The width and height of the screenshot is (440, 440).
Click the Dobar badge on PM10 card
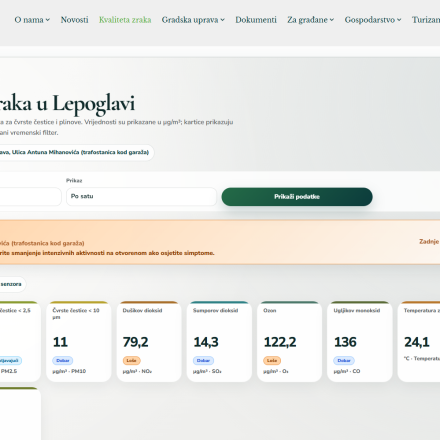point(63,361)
